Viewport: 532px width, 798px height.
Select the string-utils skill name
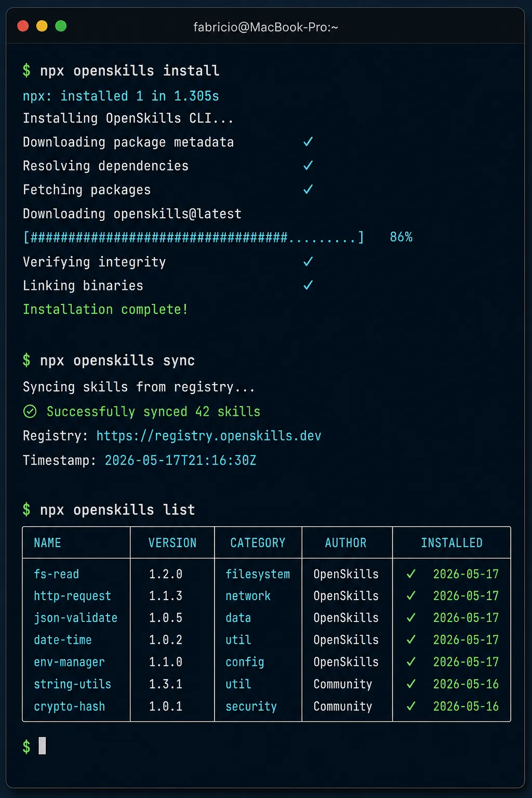point(72,684)
